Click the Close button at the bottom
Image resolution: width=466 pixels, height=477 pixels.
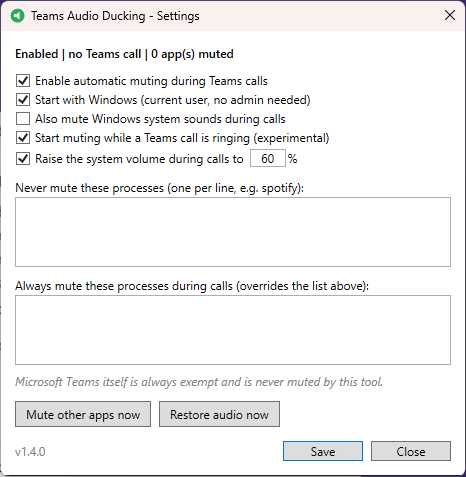[x=411, y=451]
